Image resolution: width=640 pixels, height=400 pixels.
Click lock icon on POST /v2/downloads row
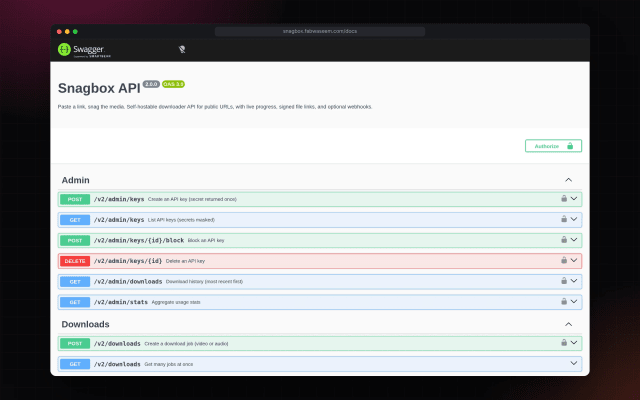point(564,342)
